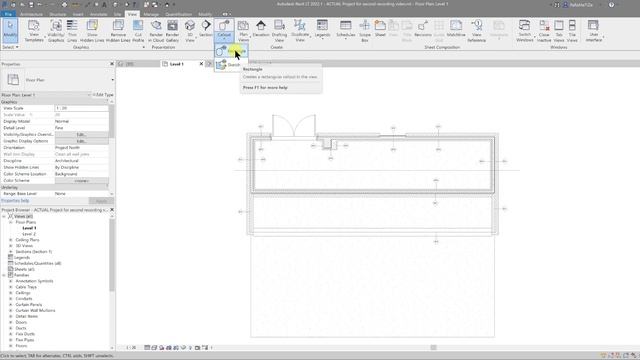Select Schedules/Quantities in Project Browser
The width and height of the screenshot is (640, 360).
(38, 263)
